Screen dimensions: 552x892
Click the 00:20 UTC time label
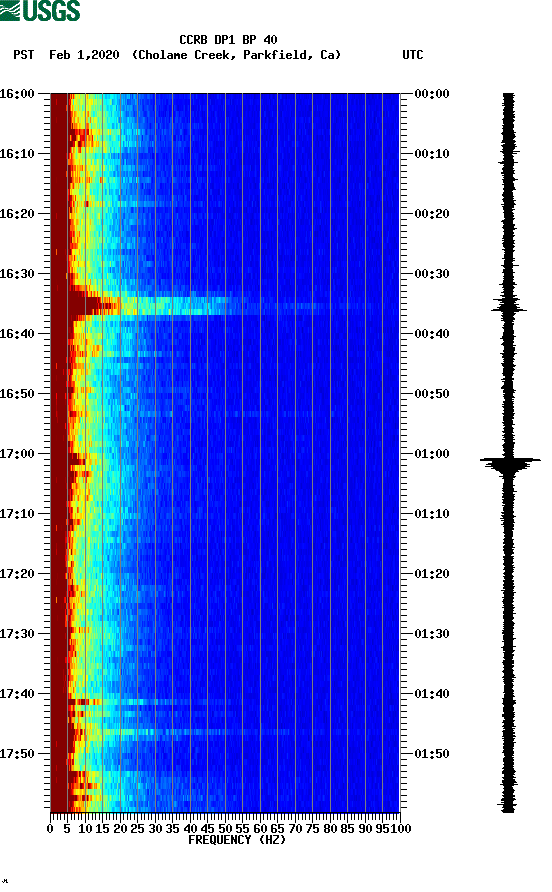pyautogui.click(x=432, y=214)
